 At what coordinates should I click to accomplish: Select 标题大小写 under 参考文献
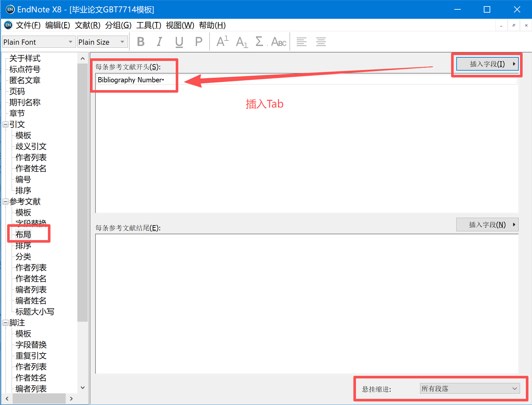click(35, 312)
